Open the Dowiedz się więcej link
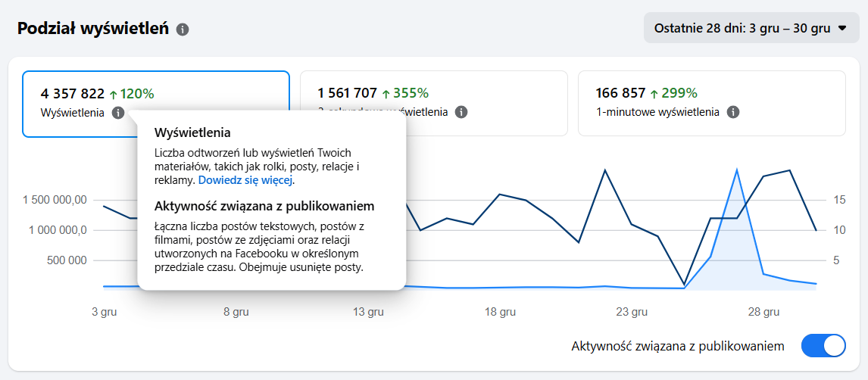The width and height of the screenshot is (868, 380). 245,181
